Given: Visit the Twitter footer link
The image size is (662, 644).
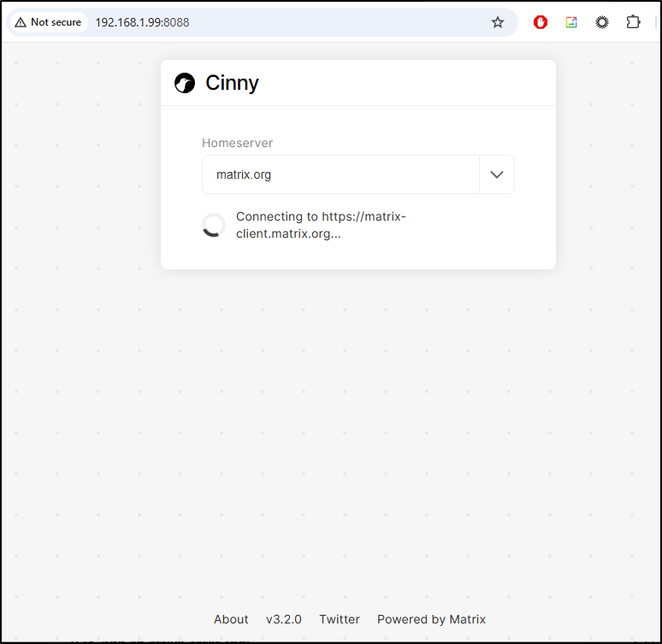Looking at the screenshot, I should pos(340,619).
